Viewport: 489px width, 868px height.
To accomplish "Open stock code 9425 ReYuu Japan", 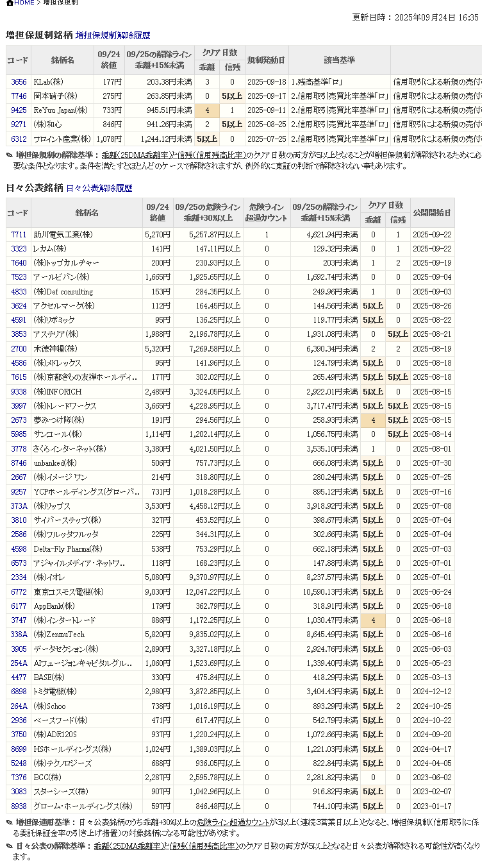I will 19,110.
